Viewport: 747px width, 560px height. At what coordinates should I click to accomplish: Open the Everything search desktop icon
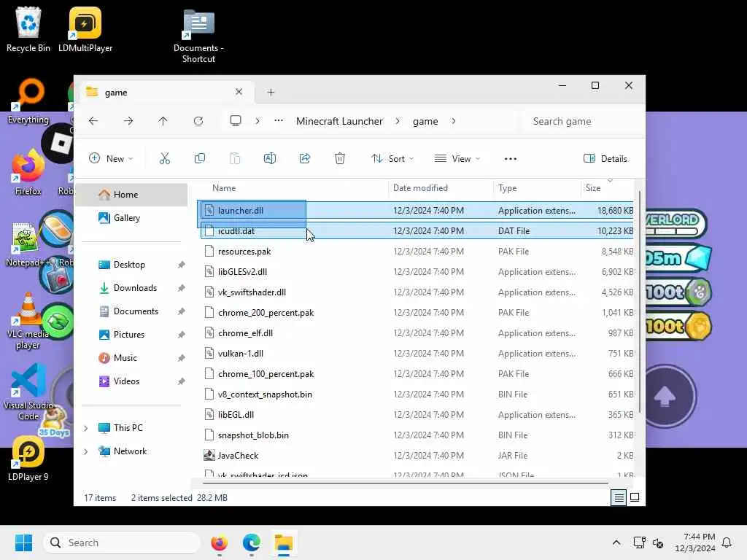[28, 101]
